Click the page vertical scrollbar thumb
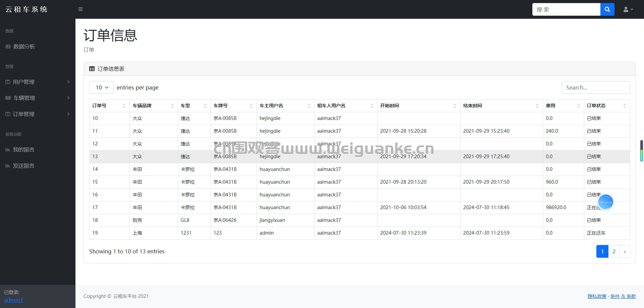 (642, 151)
